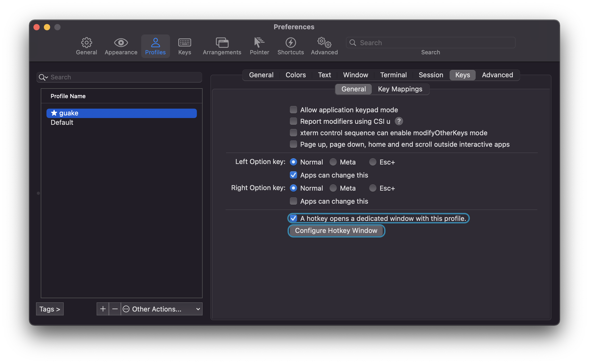
Task: Switch to the Colors profile tab
Action: click(296, 75)
